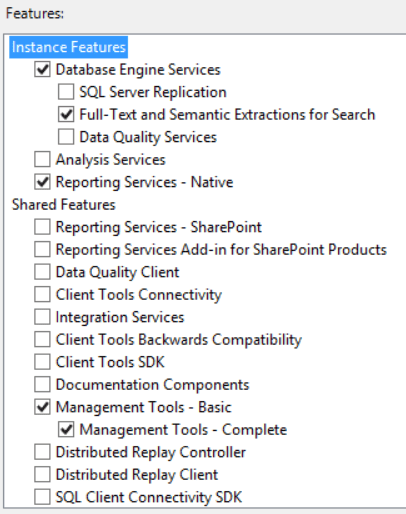Select the Data Quality Services label
This screenshot has height=514, width=406.
(148, 137)
